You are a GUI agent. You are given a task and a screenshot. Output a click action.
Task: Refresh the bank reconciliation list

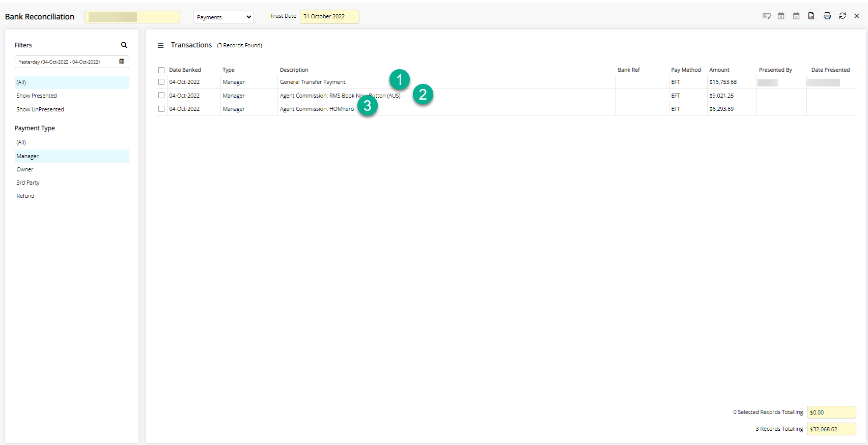(x=843, y=16)
